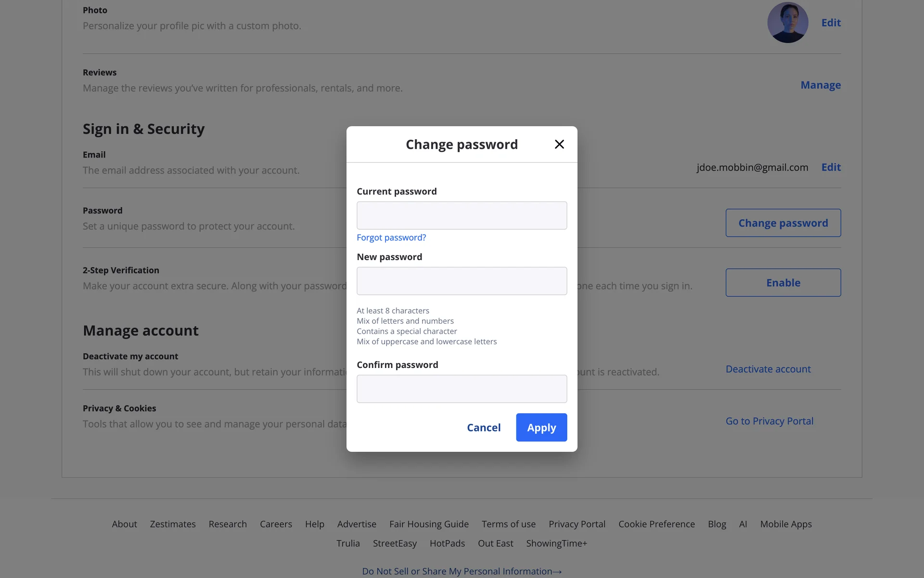Click the profile photo avatar
Viewport: 924px width, 578px height.
pyautogui.click(x=787, y=23)
